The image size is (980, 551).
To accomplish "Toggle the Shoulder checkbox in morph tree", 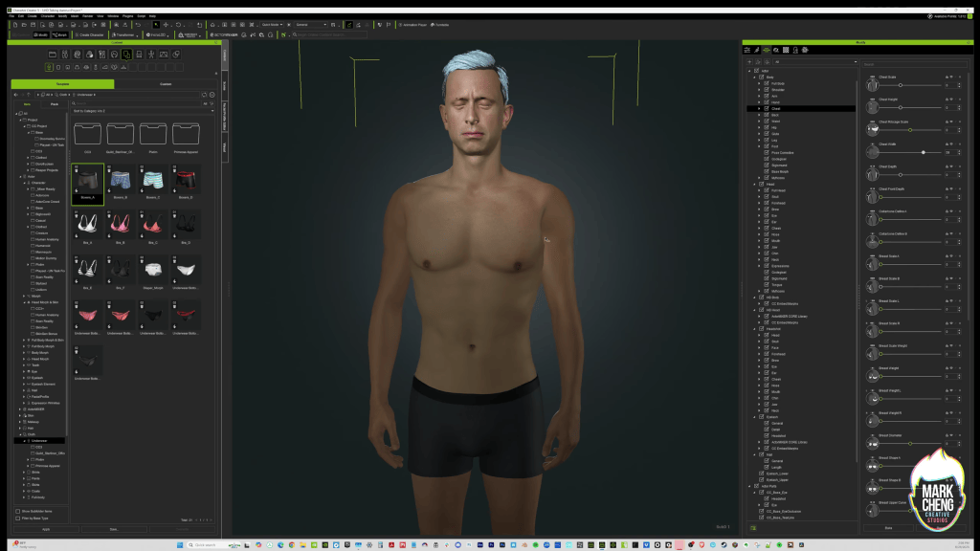I will (767, 89).
